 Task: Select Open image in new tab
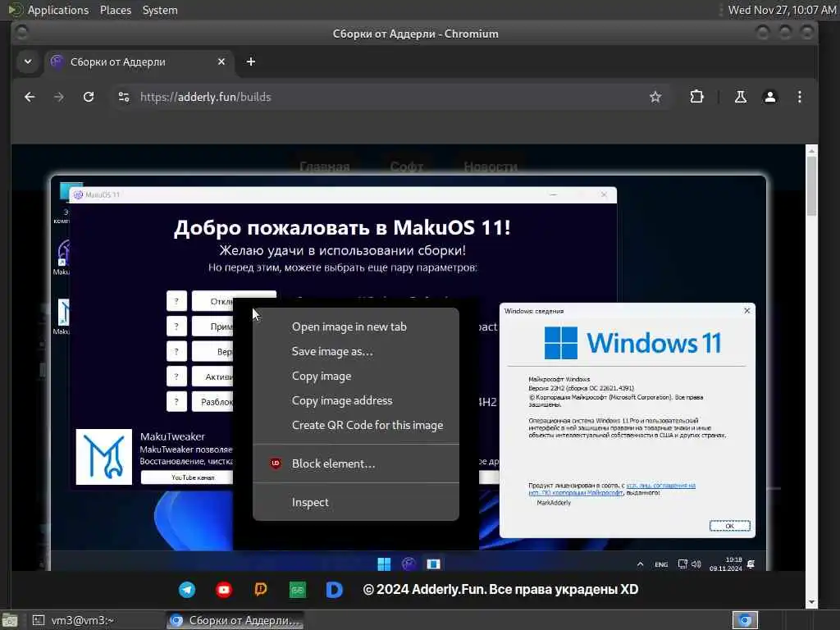pos(356,326)
